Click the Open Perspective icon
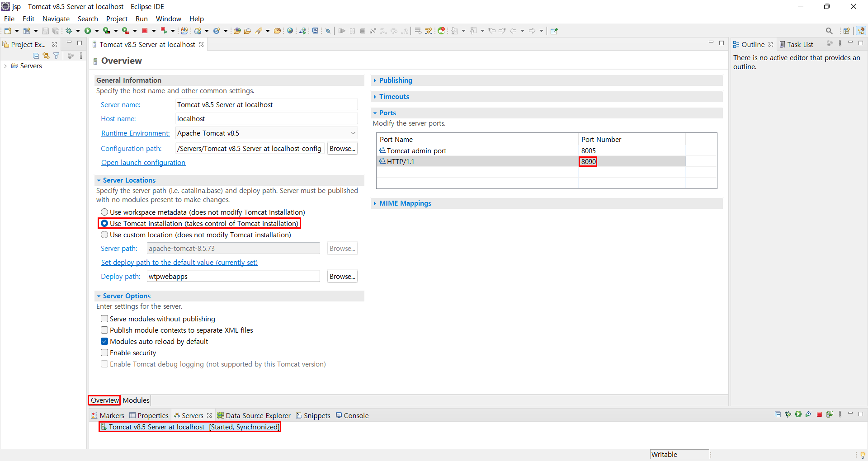Screen dimensions: 868x461 point(847,31)
